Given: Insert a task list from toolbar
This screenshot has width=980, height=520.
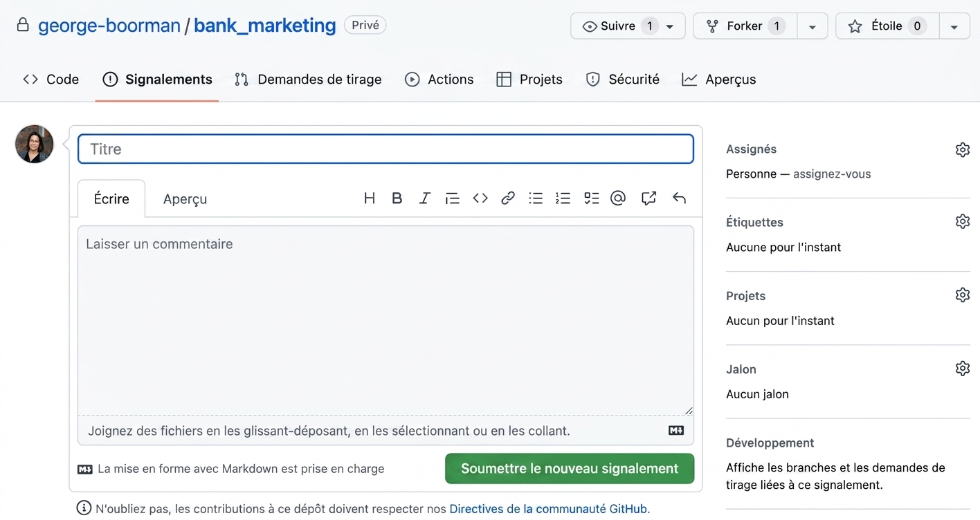Looking at the screenshot, I should [591, 198].
